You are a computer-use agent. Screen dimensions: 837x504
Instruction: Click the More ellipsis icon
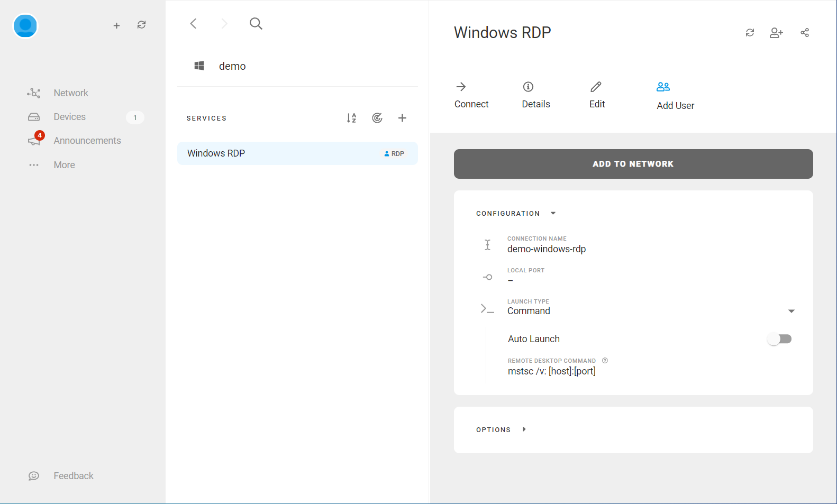click(34, 165)
